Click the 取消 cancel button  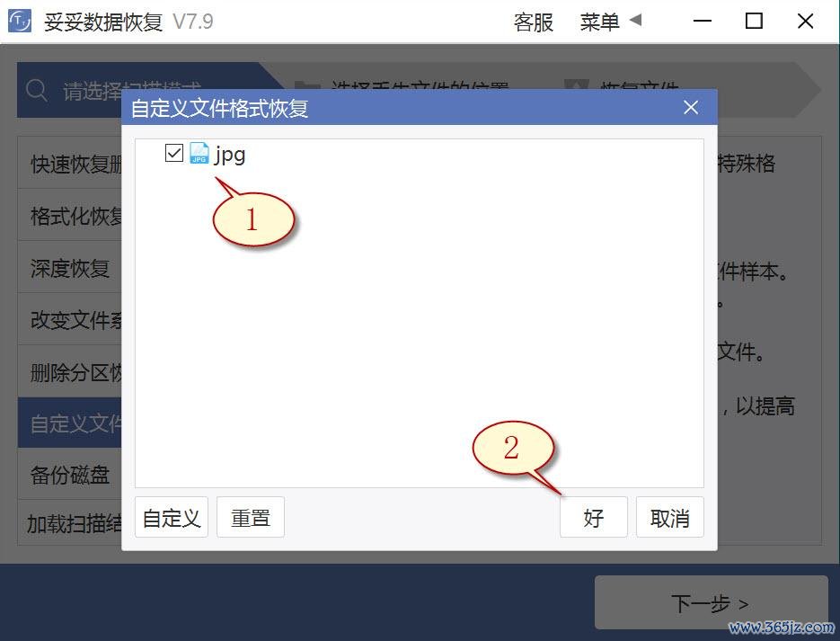coord(669,517)
